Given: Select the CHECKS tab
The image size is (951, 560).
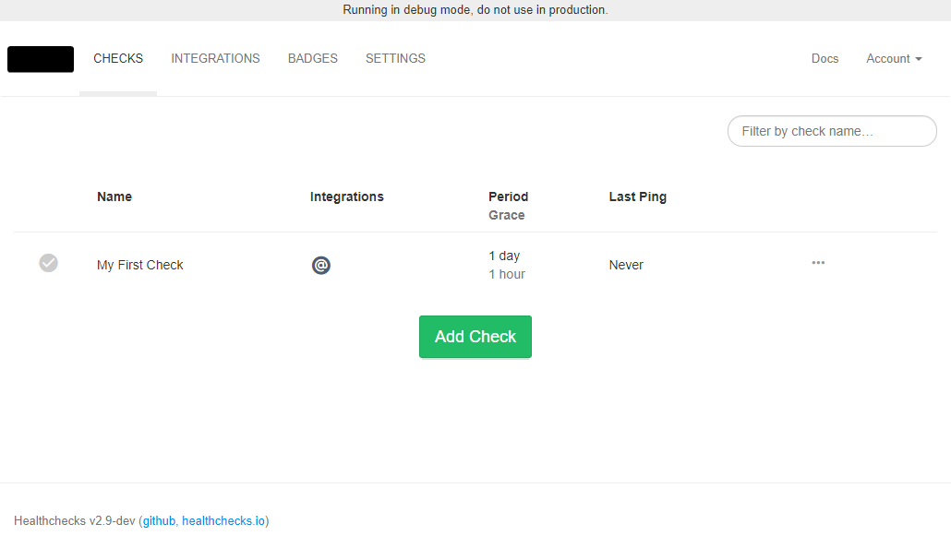Looking at the screenshot, I should pyautogui.click(x=118, y=58).
